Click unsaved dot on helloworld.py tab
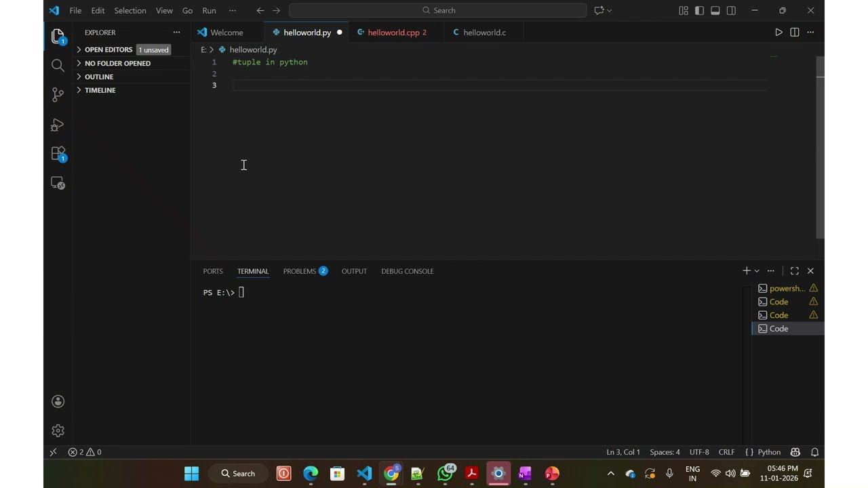Image resolution: width=868 pixels, height=488 pixels. tap(340, 32)
